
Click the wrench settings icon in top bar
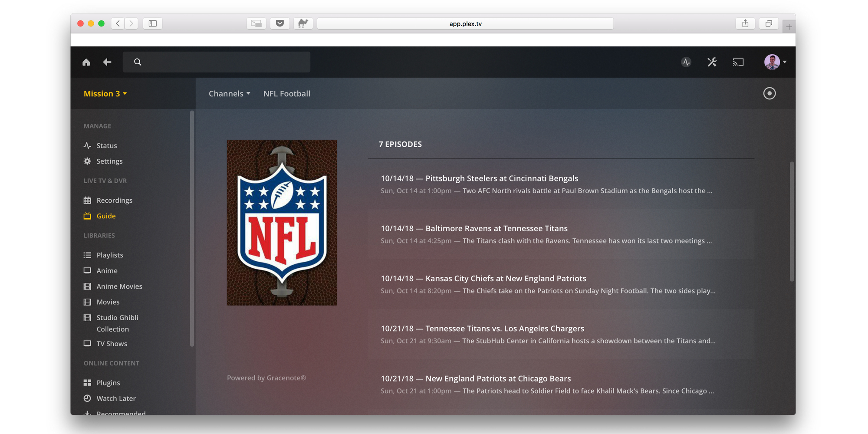click(712, 62)
